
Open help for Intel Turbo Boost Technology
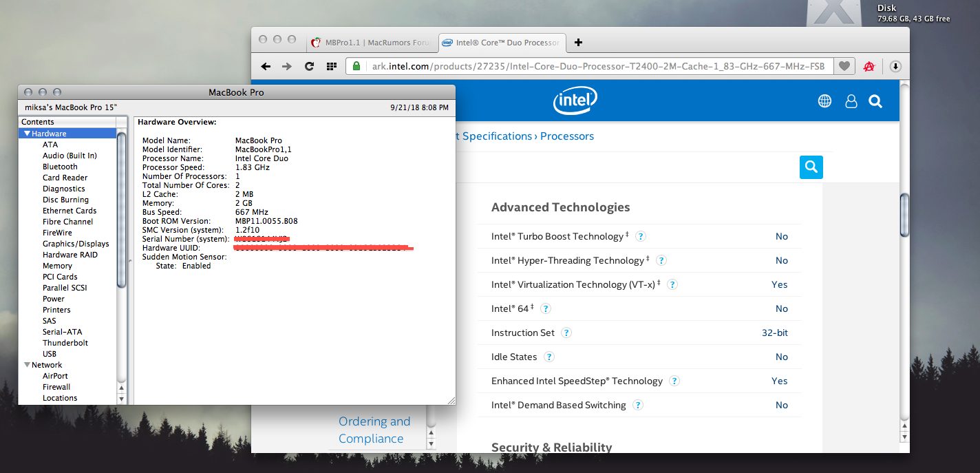[641, 236]
